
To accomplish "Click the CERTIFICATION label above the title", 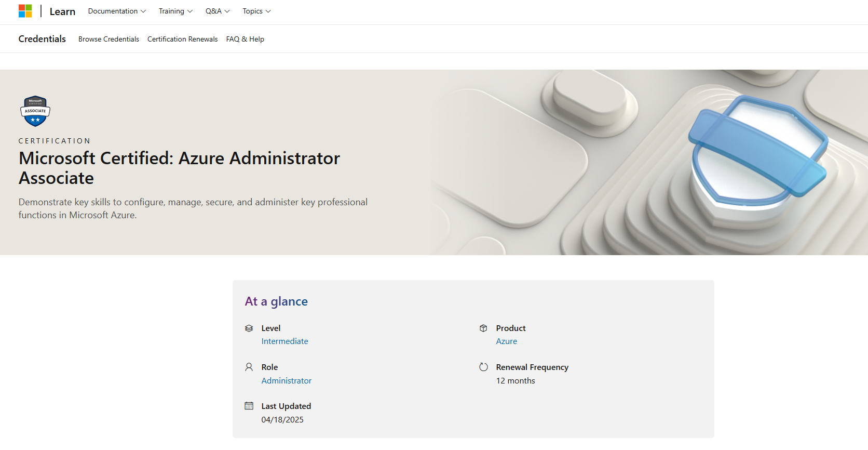I will (x=55, y=141).
